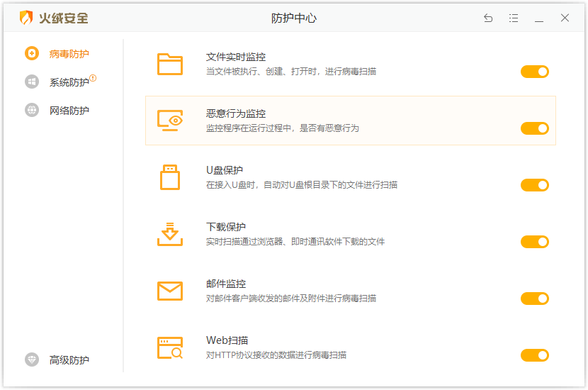Click description 对HTTP协议接收的数据进行病毒扫描
Viewport: 588px width, 390px height.
[276, 355]
